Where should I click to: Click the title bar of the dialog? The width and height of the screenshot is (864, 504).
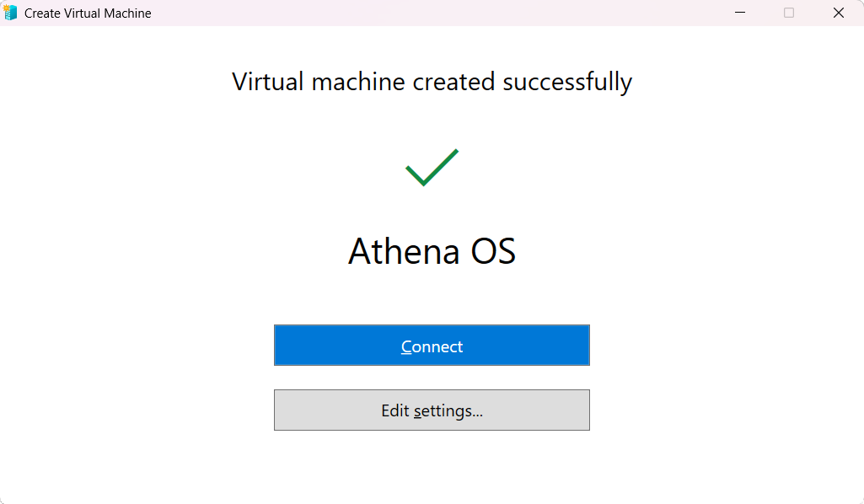421,13
